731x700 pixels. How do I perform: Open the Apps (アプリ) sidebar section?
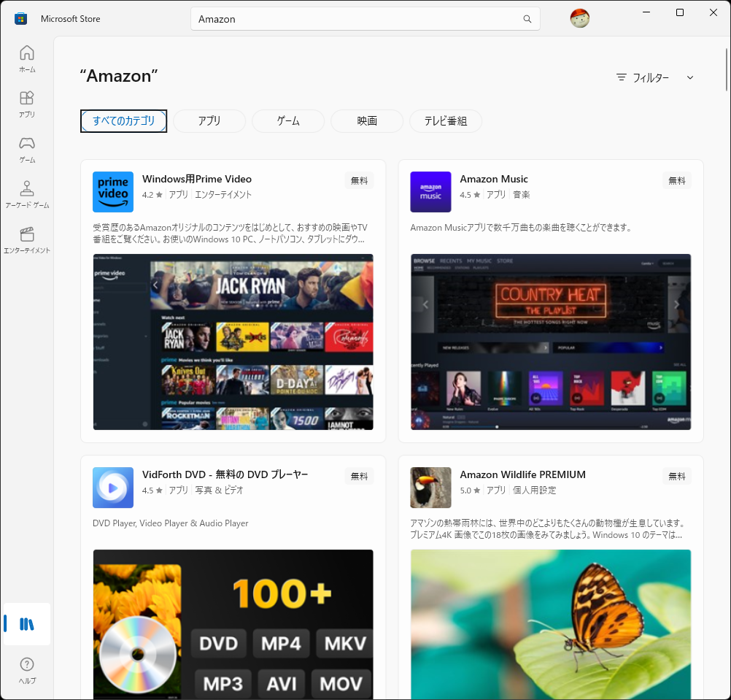(27, 104)
